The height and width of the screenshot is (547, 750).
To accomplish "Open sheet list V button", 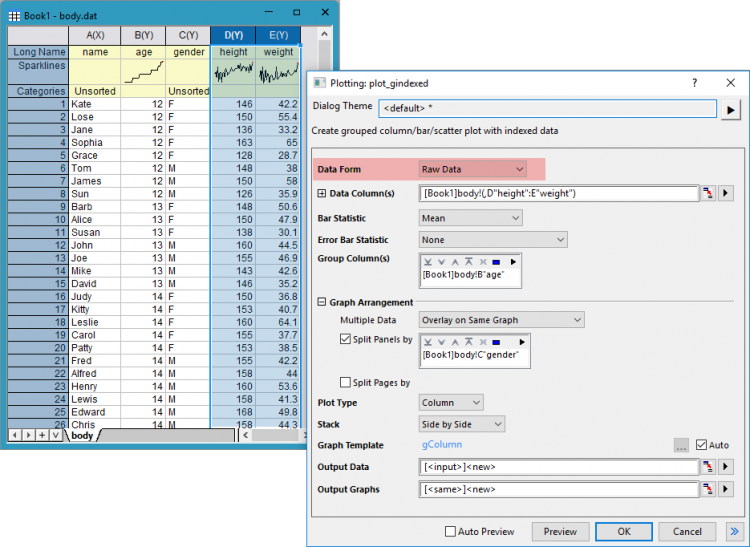I will pos(55,435).
